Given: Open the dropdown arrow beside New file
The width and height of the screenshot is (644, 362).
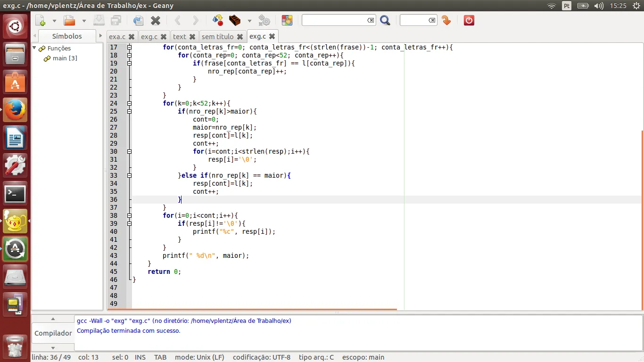Looking at the screenshot, I should pos(54,21).
